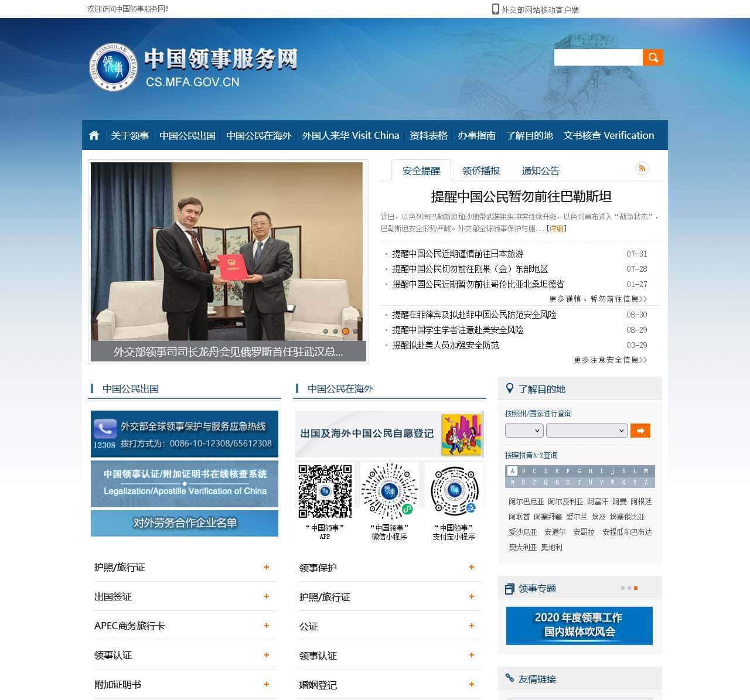Select the active orange carousel dot
The width and height of the screenshot is (750, 700).
click(346, 331)
